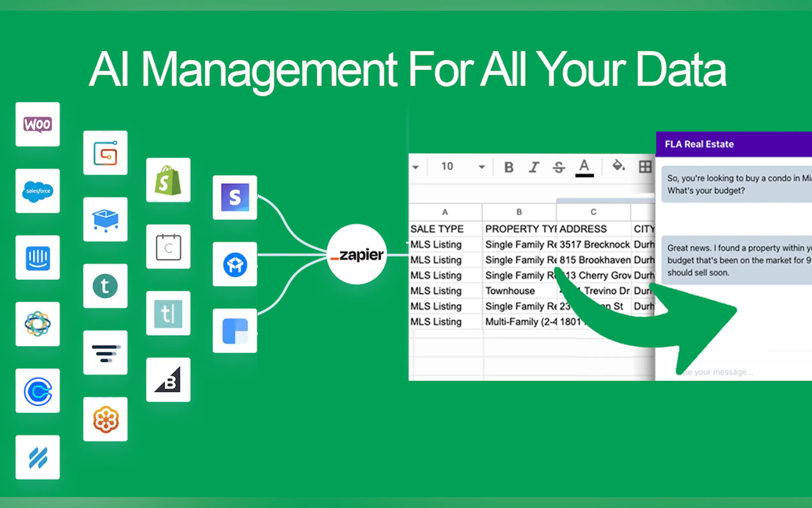Open the fill color bucket
The height and width of the screenshot is (508, 812).
(x=618, y=166)
